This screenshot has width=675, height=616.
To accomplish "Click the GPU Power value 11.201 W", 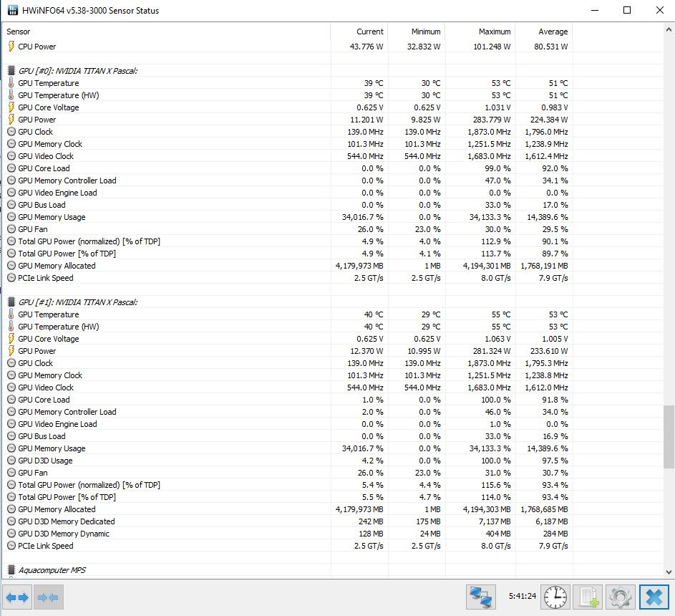I will pyautogui.click(x=366, y=120).
